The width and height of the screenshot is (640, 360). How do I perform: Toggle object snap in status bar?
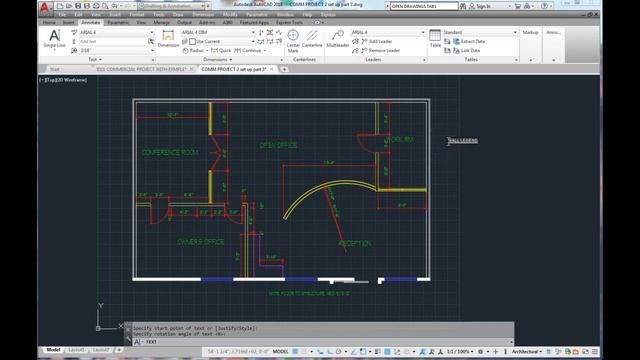pos(362,351)
